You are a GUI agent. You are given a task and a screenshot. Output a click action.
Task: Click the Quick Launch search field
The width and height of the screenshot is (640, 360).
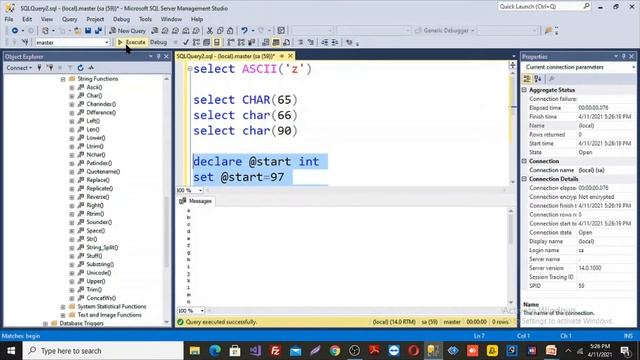point(544,7)
